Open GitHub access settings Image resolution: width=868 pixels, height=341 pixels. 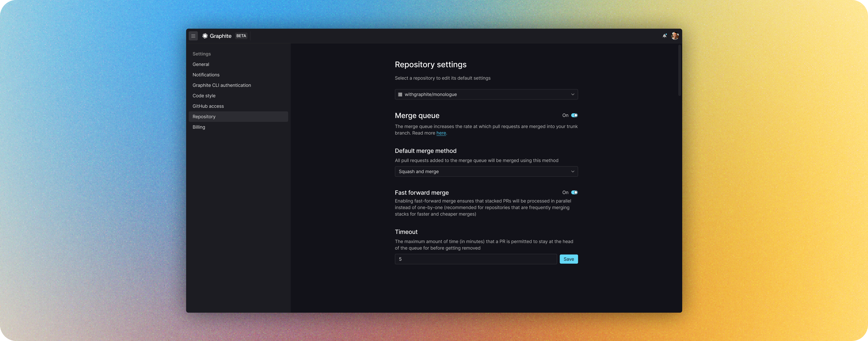[x=238, y=106]
